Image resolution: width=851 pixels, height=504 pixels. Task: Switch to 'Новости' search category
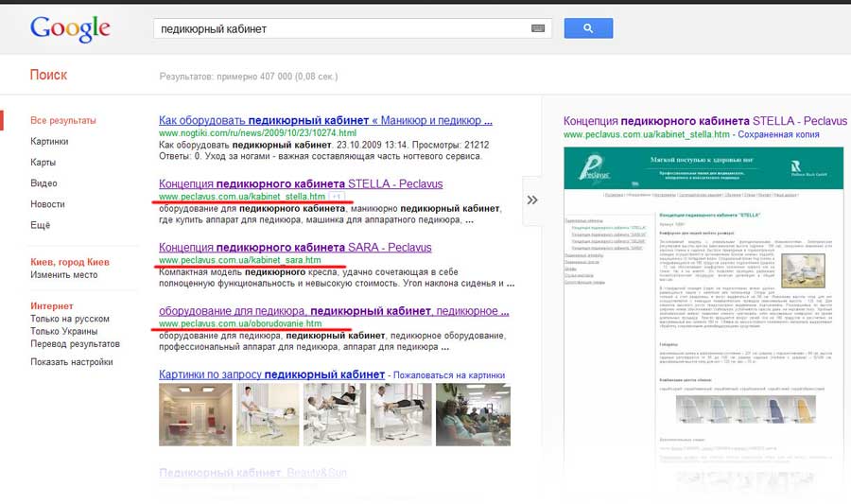point(47,204)
